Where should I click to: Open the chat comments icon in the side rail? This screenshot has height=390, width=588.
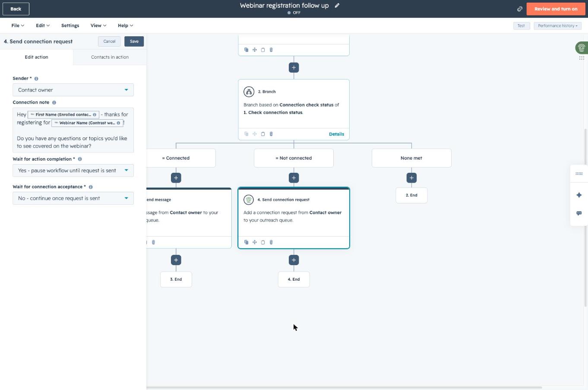click(x=579, y=213)
